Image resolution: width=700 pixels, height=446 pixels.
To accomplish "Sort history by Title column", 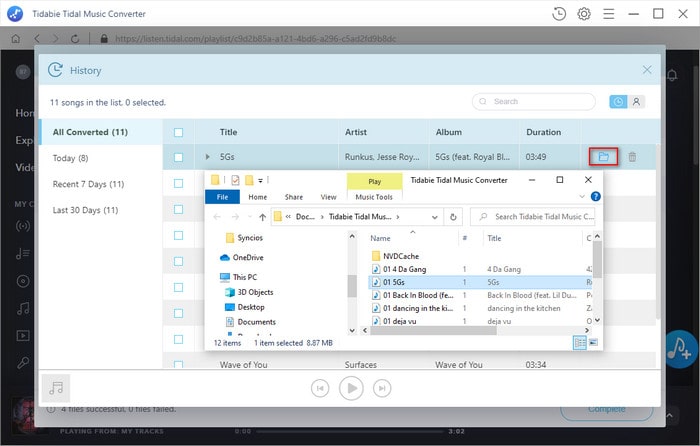I will 228,132.
